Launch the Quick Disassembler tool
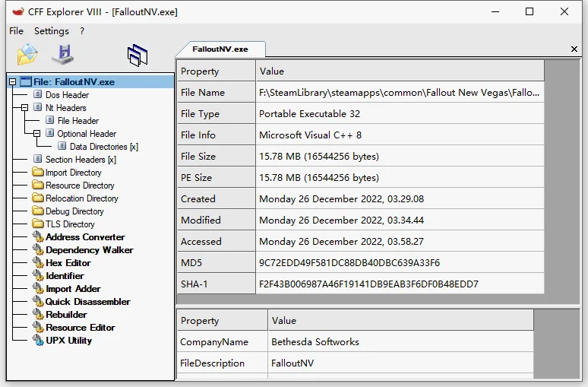 (x=88, y=302)
